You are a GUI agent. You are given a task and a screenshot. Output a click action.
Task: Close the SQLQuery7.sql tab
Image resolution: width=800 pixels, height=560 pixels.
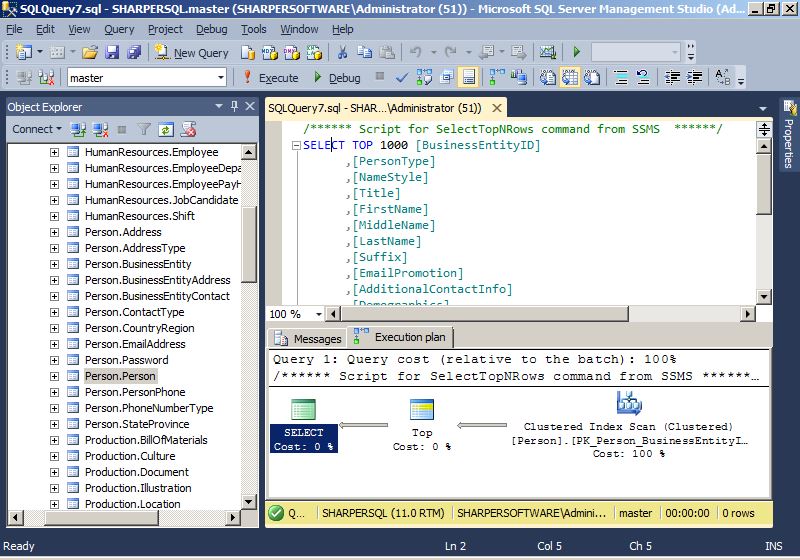pos(496,108)
